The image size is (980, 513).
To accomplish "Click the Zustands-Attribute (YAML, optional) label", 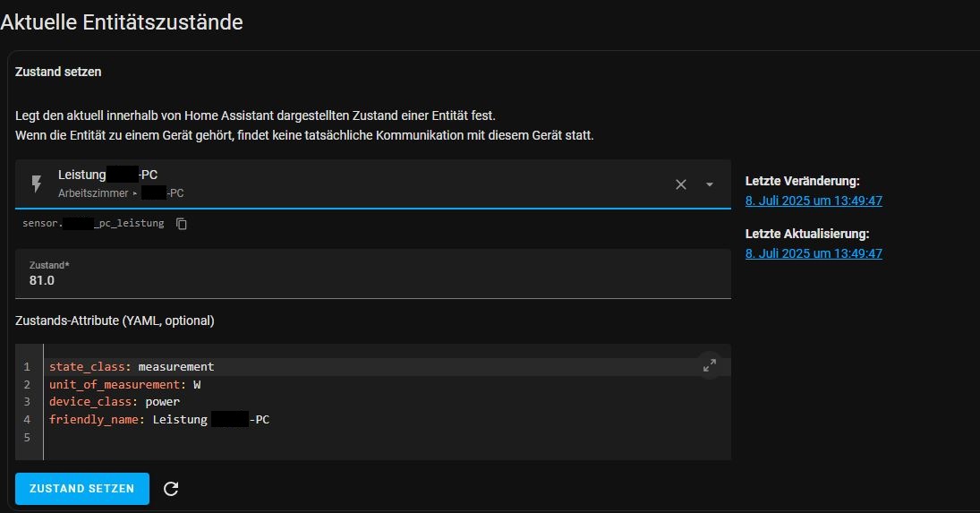I will point(115,321).
